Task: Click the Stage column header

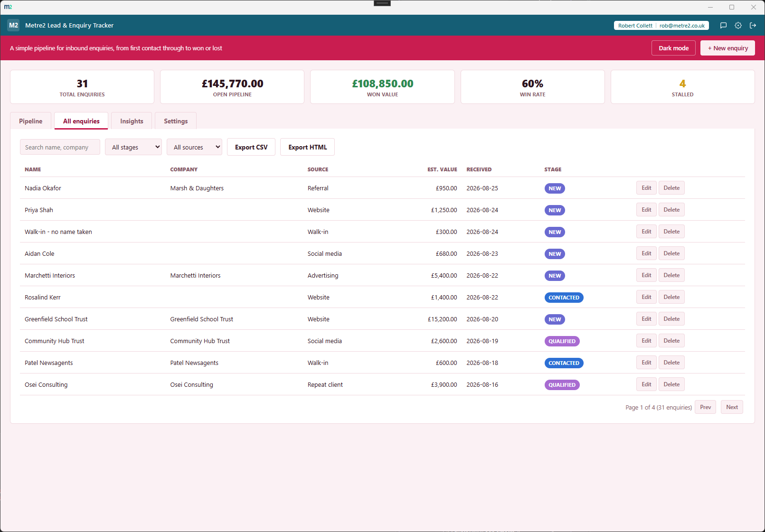Action: click(553, 169)
